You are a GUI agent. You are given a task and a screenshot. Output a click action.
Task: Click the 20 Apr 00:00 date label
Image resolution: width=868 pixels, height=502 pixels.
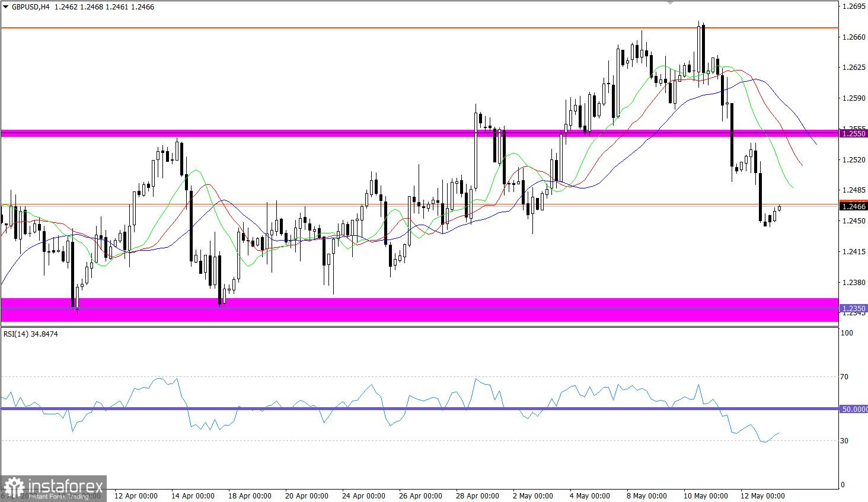pos(307,496)
